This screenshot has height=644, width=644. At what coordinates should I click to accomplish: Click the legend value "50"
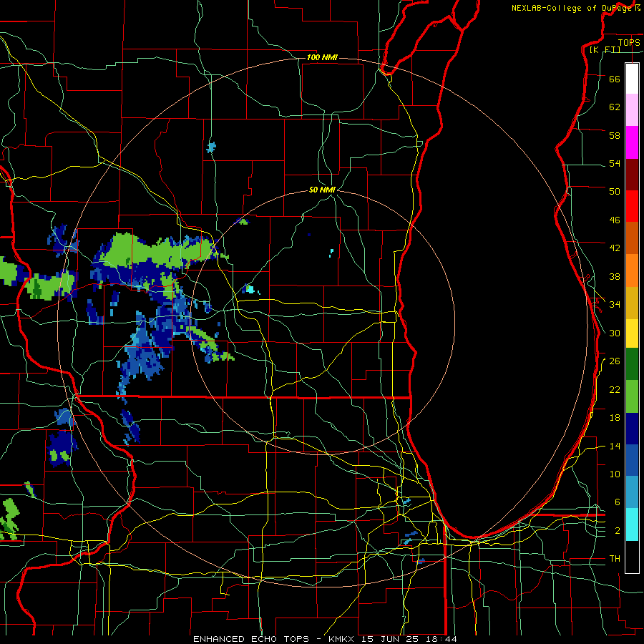[x=615, y=191]
